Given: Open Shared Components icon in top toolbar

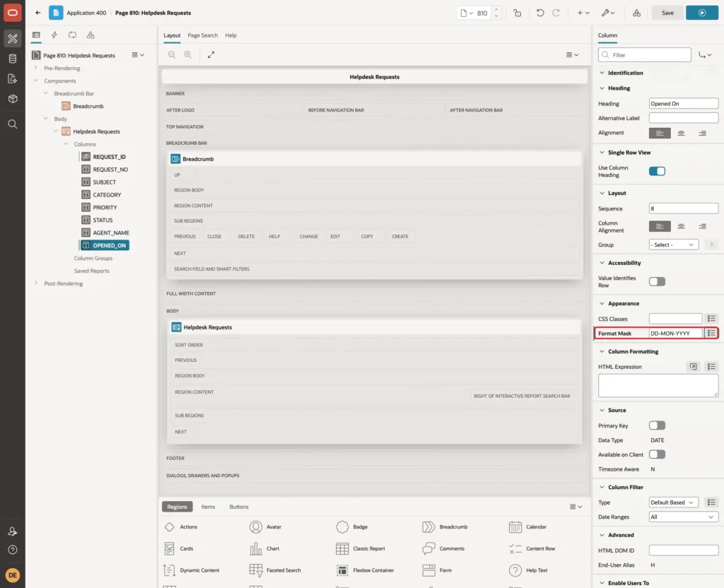Looking at the screenshot, I should (637, 13).
